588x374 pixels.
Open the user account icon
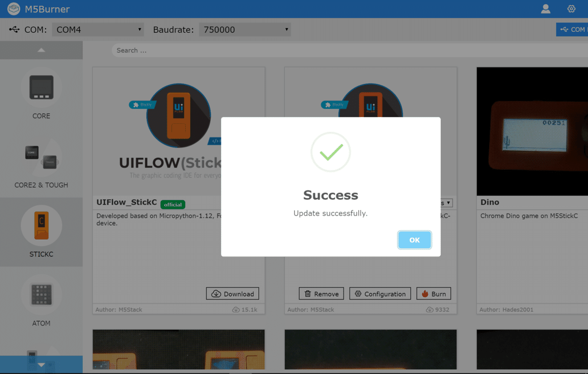[x=545, y=9]
